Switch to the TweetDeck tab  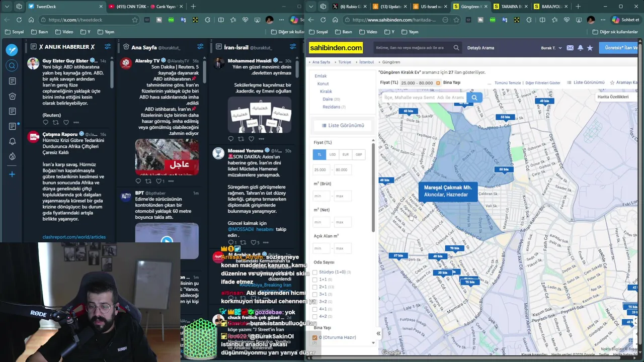pyautogui.click(x=65, y=7)
